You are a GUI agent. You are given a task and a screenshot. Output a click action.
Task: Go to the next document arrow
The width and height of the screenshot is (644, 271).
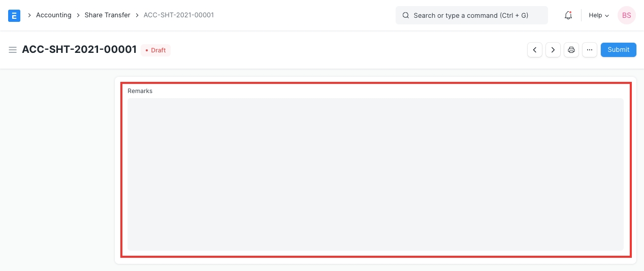(553, 50)
